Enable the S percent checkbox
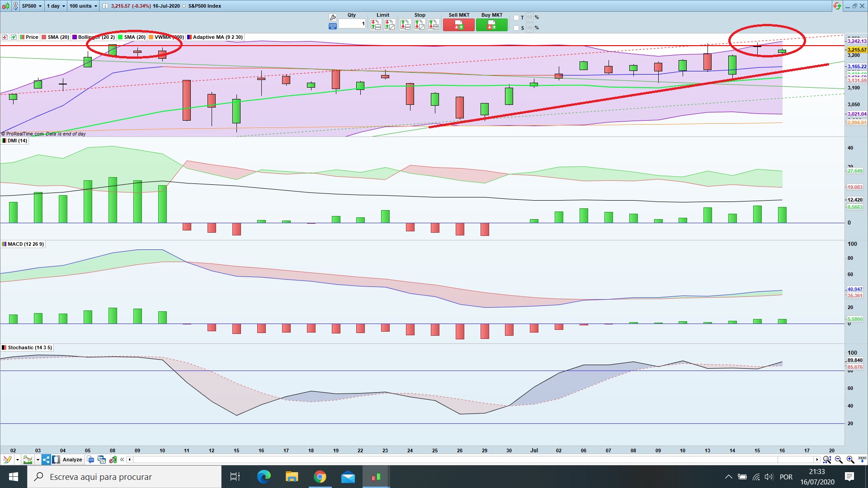This screenshot has height=488, width=868. point(516,28)
